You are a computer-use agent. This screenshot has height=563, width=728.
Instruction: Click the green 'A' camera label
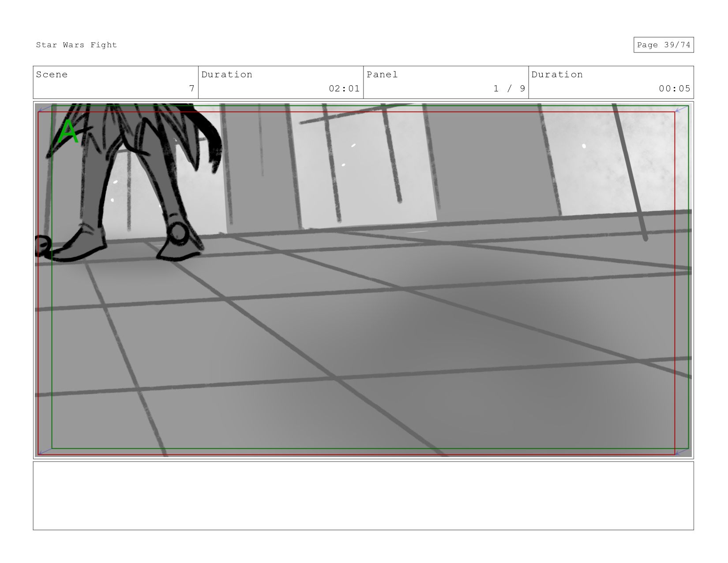(x=68, y=131)
